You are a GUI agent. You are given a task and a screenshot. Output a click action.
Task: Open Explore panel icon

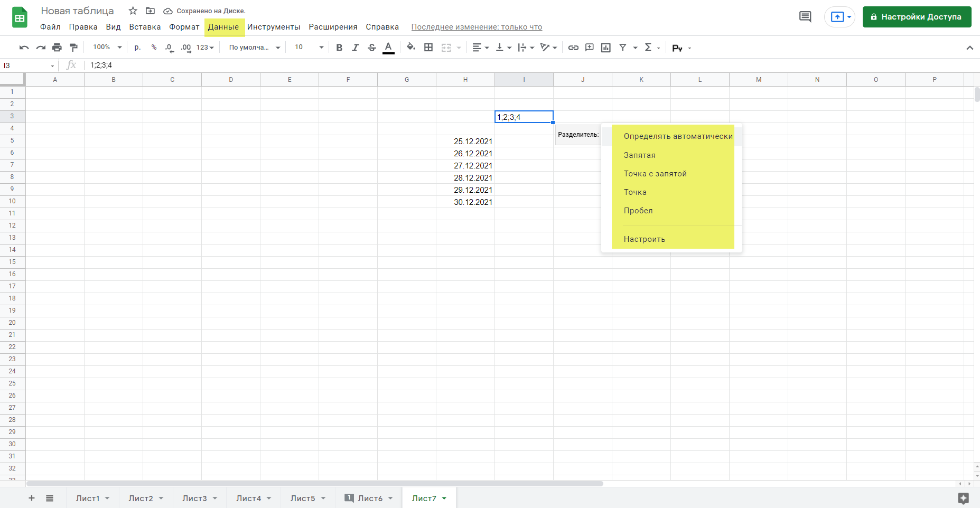(x=963, y=498)
